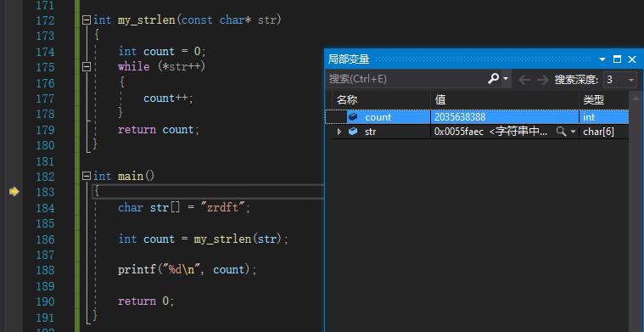This screenshot has width=644, height=332.
Task: Click the my_strlen(str) call on line 186
Action: point(238,239)
